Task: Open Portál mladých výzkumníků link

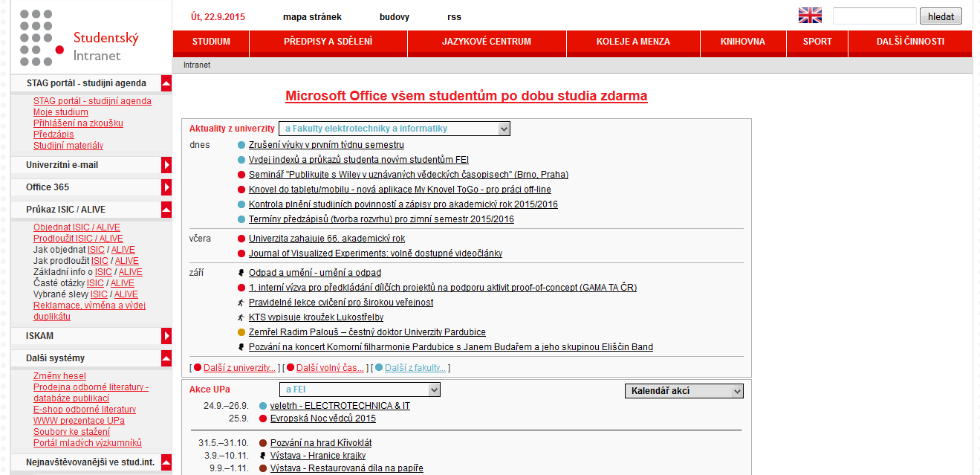Action: (x=88, y=443)
